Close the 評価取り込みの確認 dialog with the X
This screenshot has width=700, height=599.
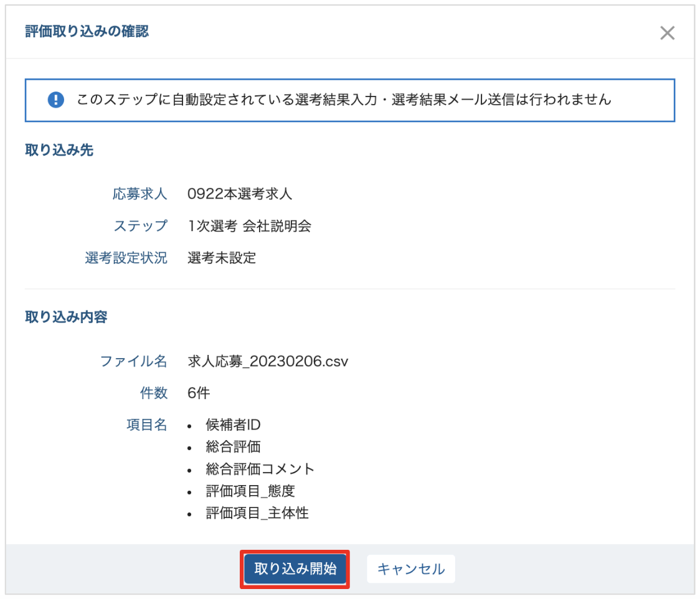click(667, 33)
